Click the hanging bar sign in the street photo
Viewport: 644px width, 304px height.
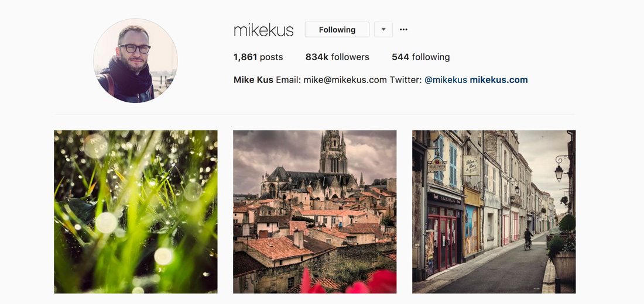(x=471, y=165)
